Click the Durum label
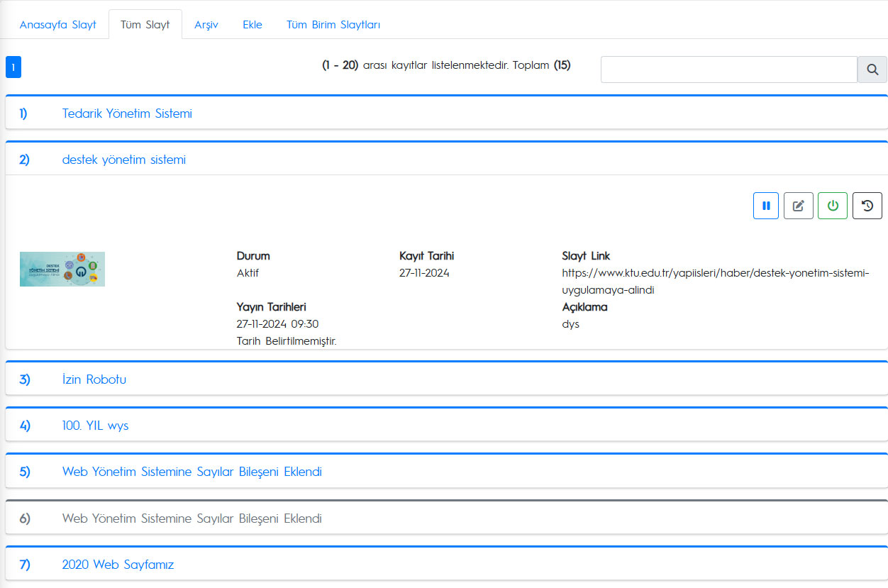Screen dimensions: 888x588 [253, 255]
